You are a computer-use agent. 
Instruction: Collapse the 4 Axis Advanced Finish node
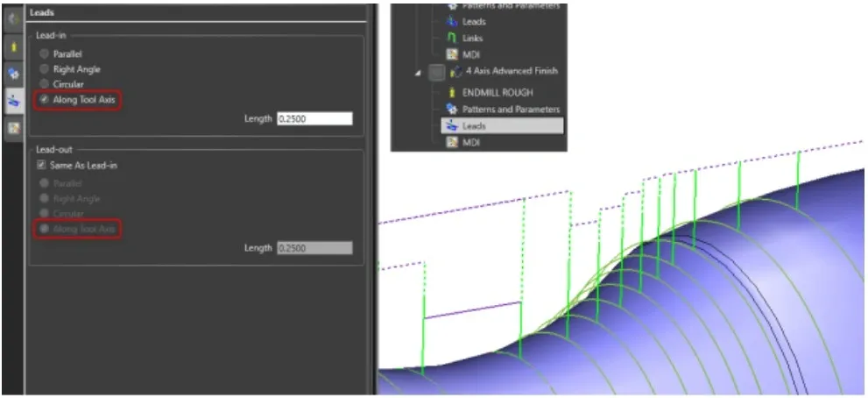click(420, 73)
